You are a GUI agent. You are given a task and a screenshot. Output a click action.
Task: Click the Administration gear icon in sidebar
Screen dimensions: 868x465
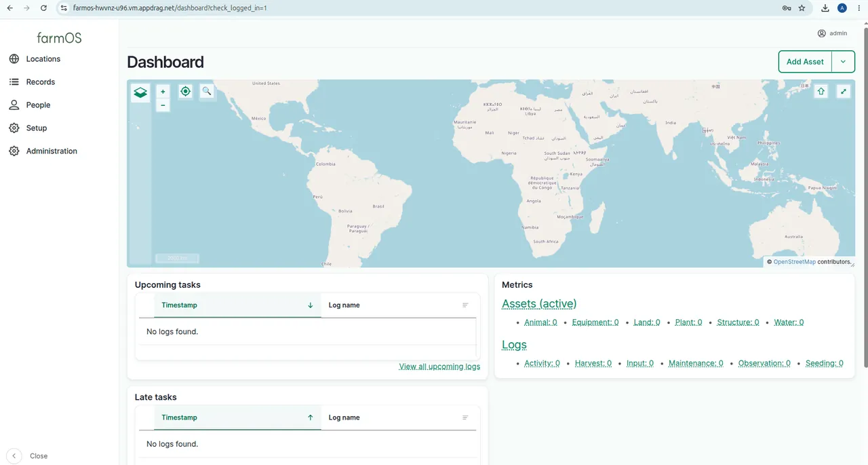click(14, 151)
